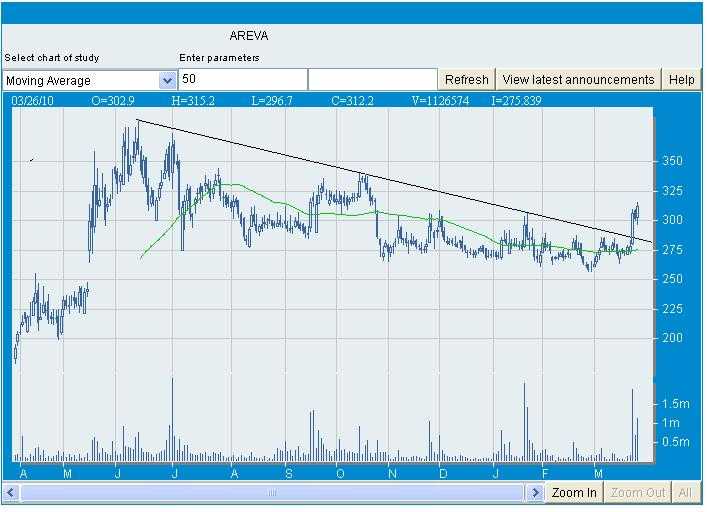Click the Select chart of study label
Screen dimensions: 707x512
coord(52,58)
